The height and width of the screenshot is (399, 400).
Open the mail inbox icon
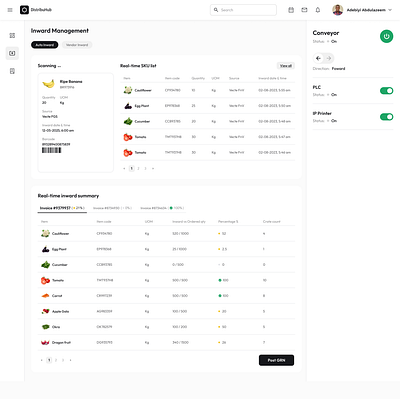point(304,10)
